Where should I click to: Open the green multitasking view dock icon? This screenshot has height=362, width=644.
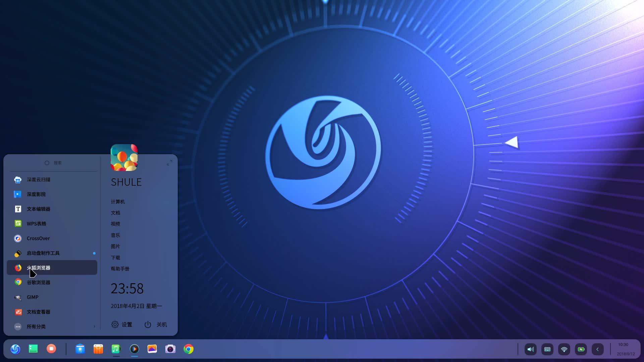33,349
